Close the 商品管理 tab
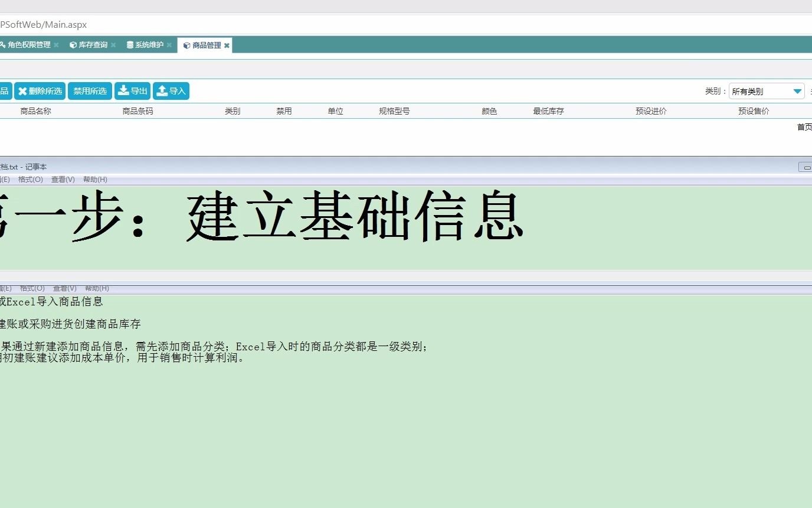This screenshot has height=508, width=812. (227, 45)
